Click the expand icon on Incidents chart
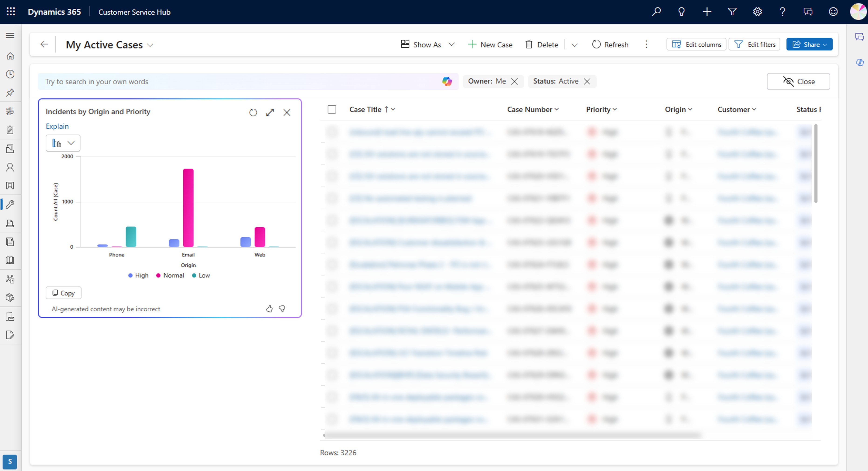The height and width of the screenshot is (471, 868). coord(270,112)
